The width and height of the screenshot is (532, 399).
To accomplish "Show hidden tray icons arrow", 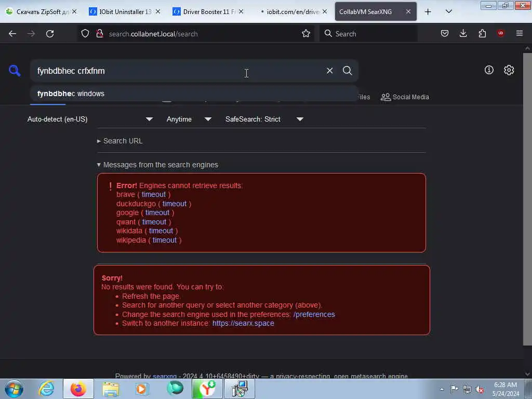I will coord(442,389).
